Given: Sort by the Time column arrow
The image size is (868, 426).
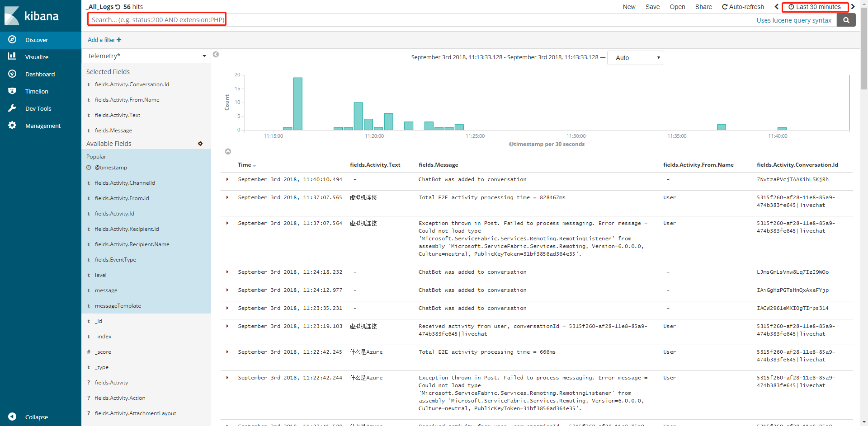Looking at the screenshot, I should [255, 166].
